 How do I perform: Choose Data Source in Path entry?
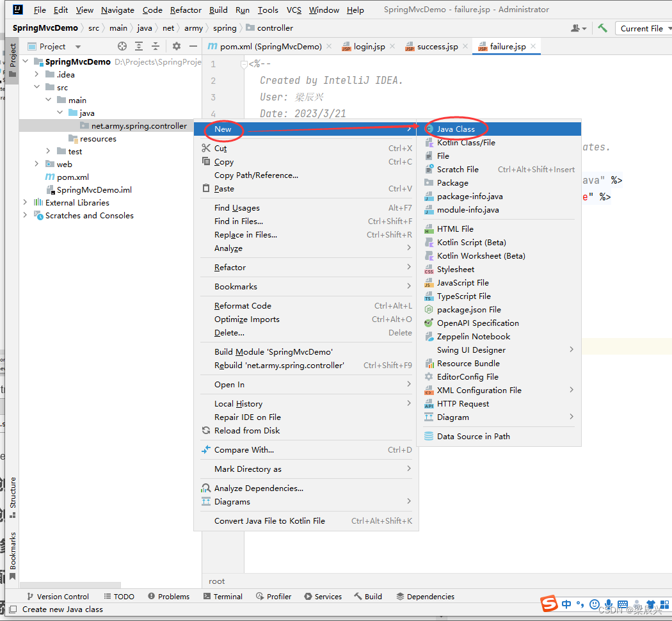pyautogui.click(x=499, y=436)
